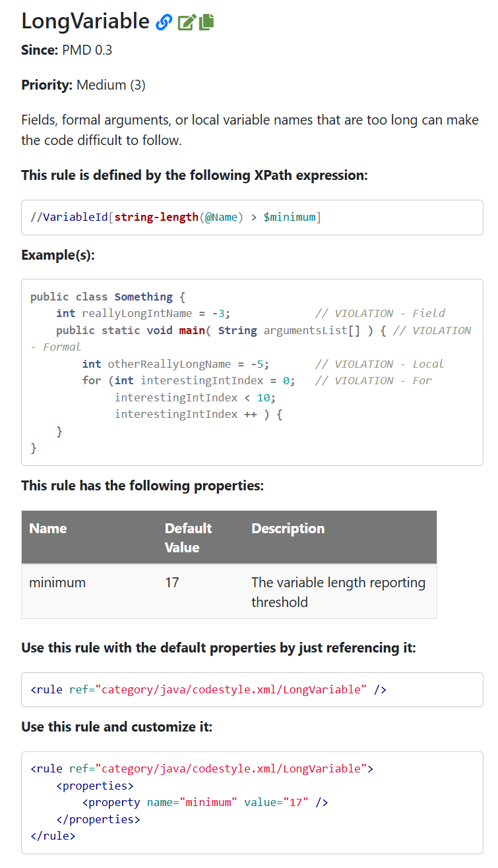Click the 'Name' table column header

pyautogui.click(x=48, y=529)
